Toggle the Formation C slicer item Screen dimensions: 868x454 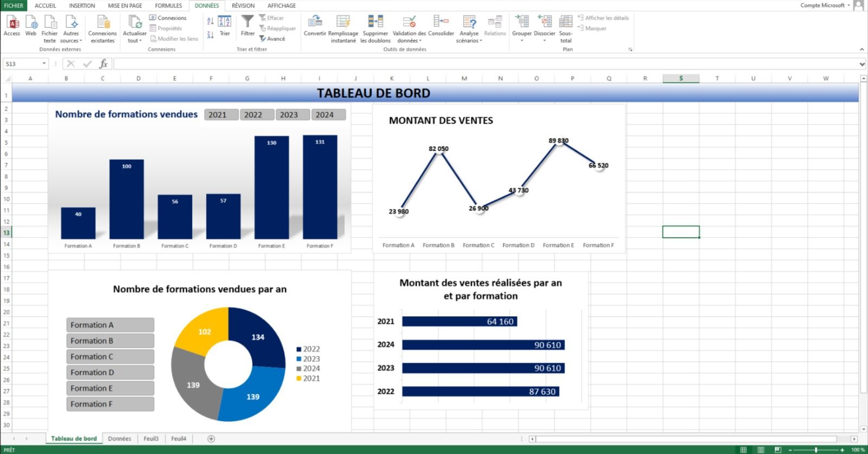tap(110, 356)
